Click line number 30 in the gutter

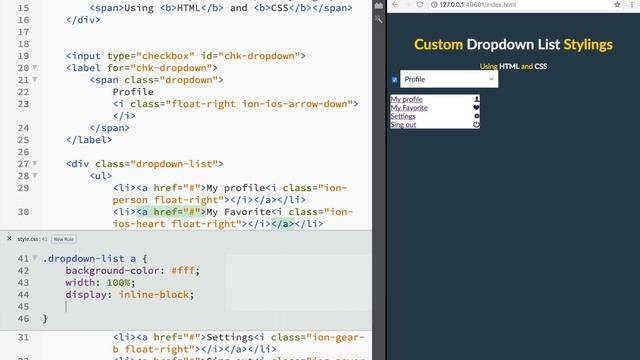coord(23,212)
